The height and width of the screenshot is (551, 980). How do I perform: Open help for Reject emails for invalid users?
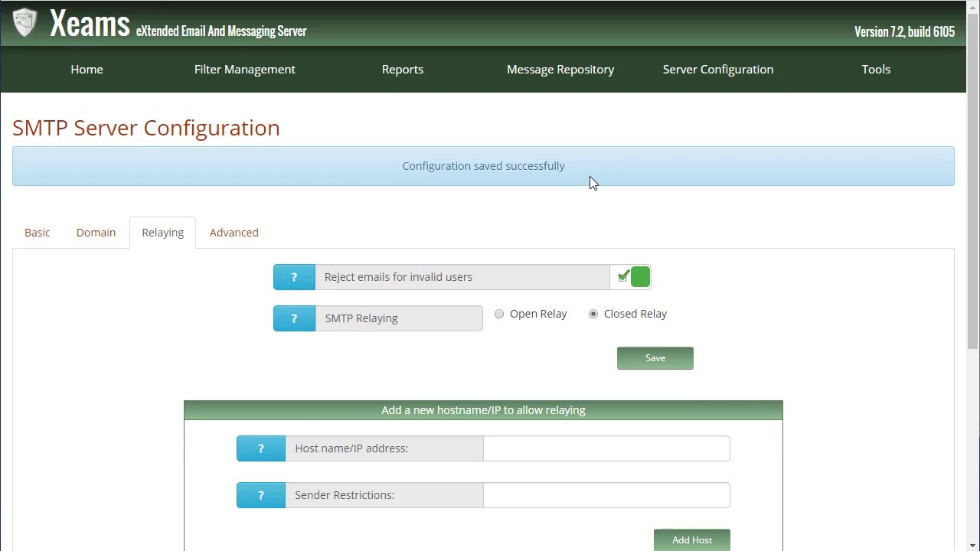(294, 277)
